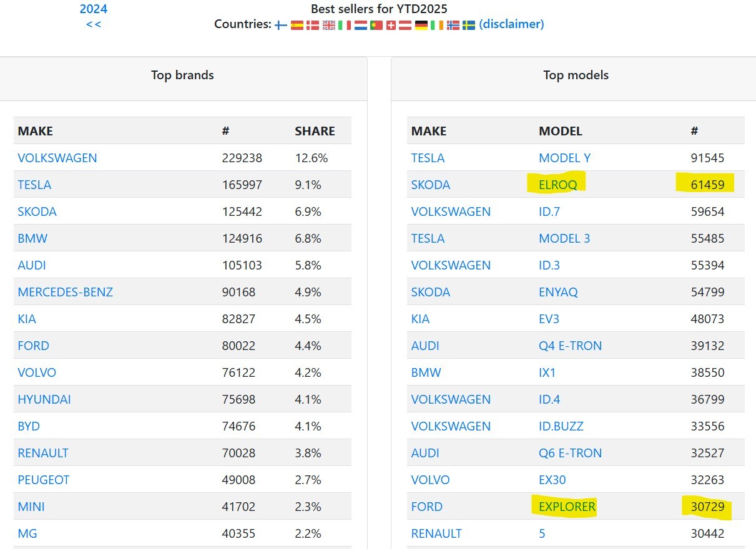
Task: Open the highlighted EXPLORER model link
Action: point(567,507)
